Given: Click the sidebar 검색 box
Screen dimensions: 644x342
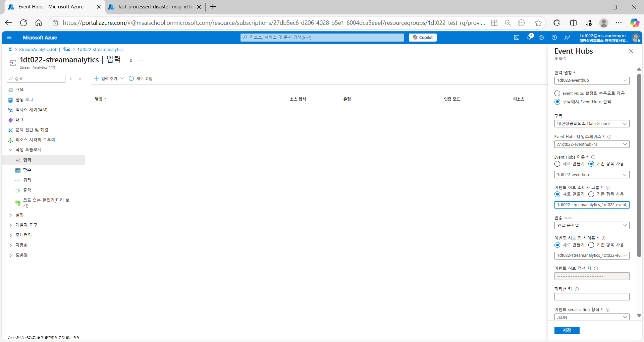Looking at the screenshot, I should pyautogui.click(x=36, y=79).
